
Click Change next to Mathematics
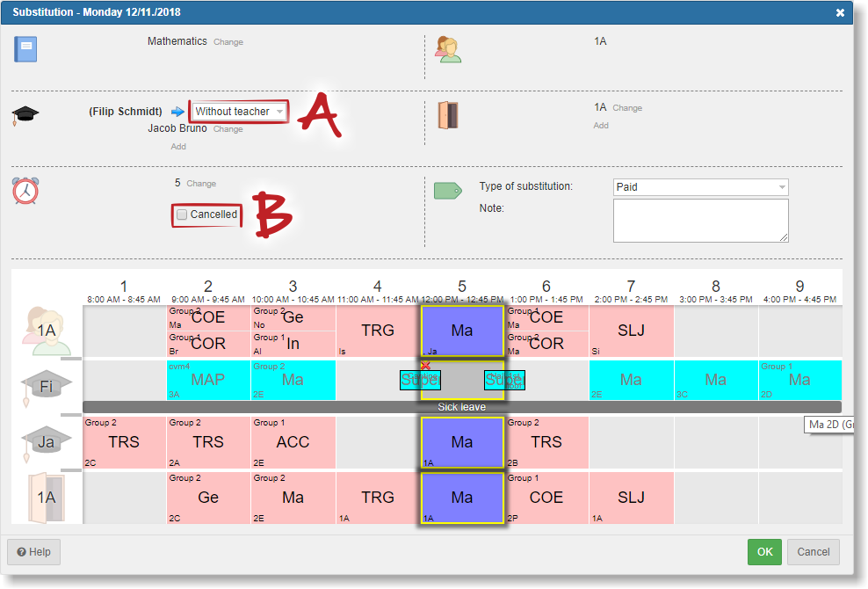coord(228,42)
